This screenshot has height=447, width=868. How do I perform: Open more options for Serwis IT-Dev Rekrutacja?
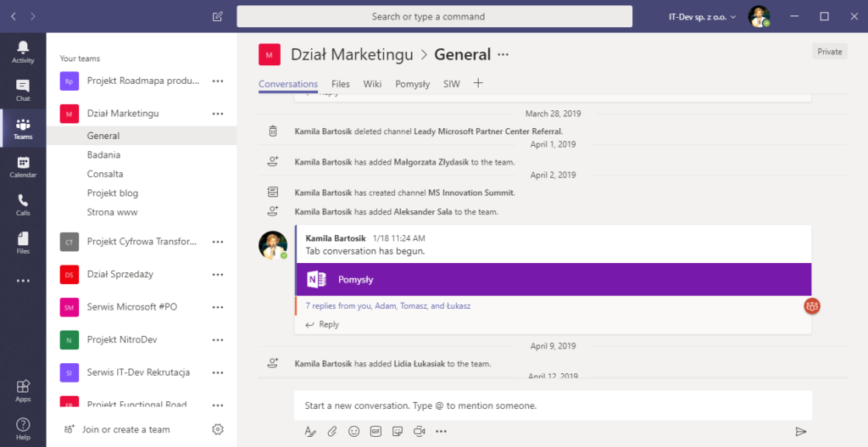pyautogui.click(x=218, y=372)
